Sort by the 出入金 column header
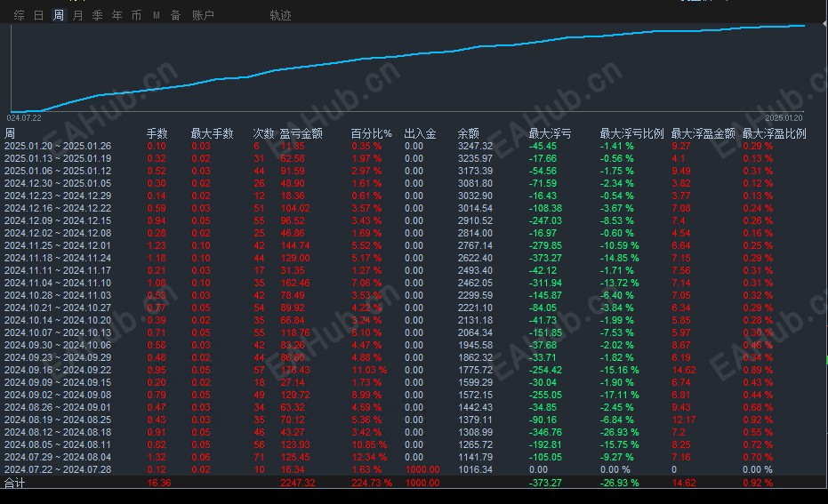The height and width of the screenshot is (504, 828). [421, 133]
